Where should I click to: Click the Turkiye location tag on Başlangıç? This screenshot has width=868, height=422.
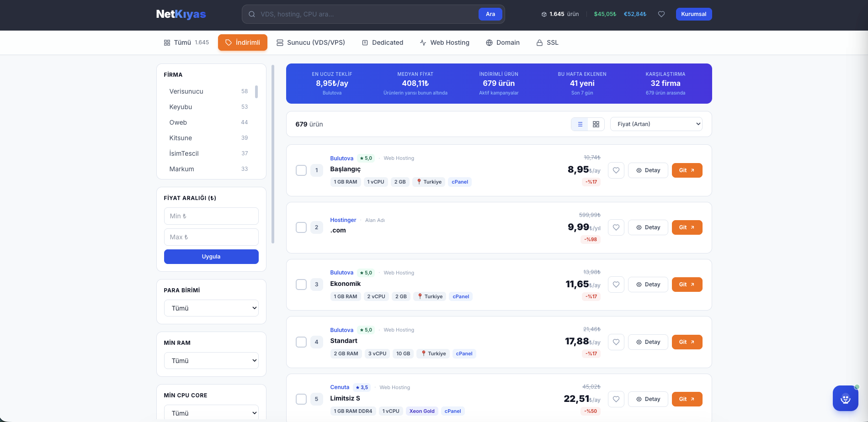point(429,182)
